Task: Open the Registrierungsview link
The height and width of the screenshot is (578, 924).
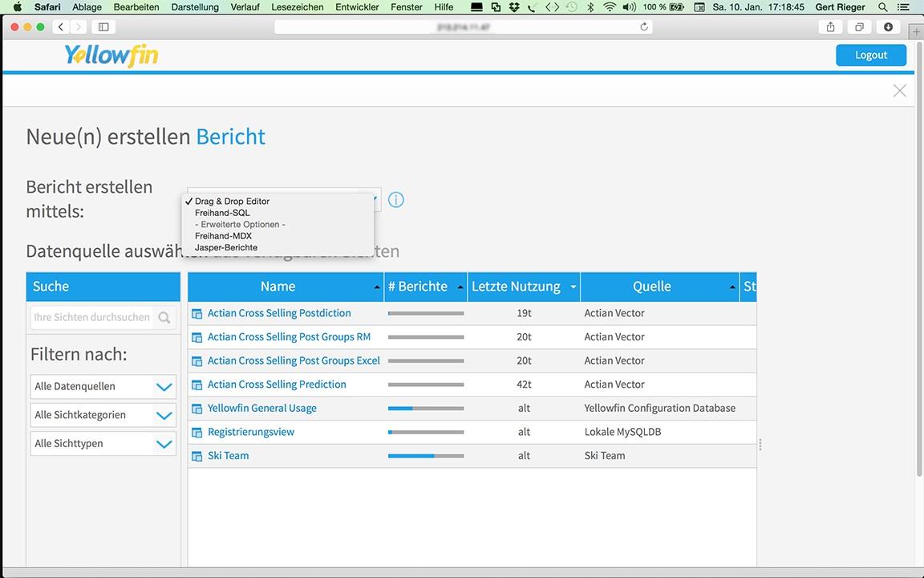Action: [251, 432]
